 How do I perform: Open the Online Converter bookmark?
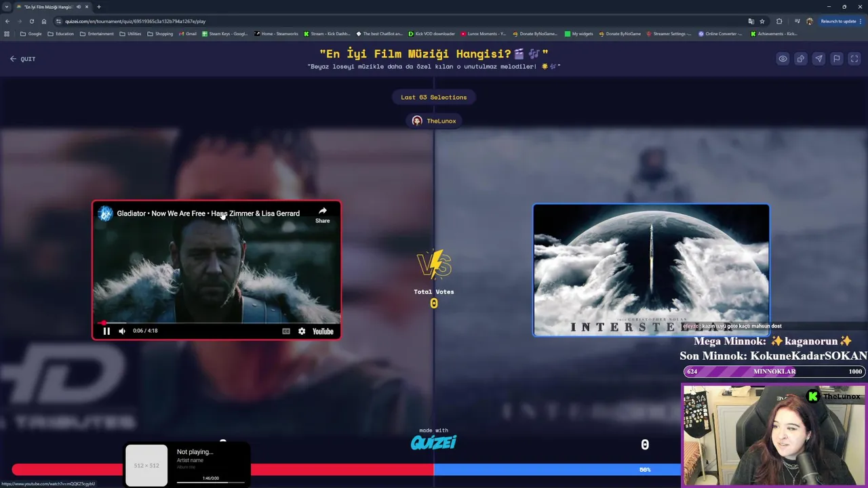[720, 33]
